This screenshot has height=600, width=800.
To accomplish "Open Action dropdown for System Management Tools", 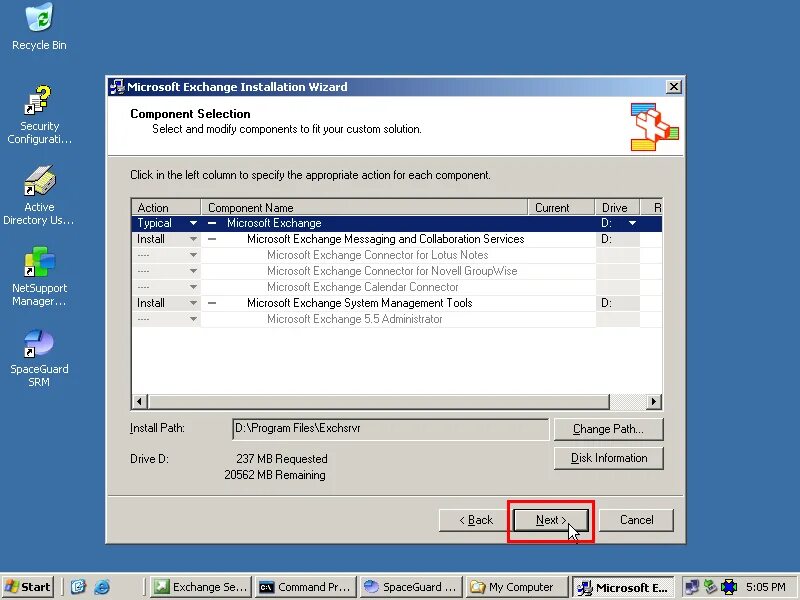I will pyautogui.click(x=193, y=303).
